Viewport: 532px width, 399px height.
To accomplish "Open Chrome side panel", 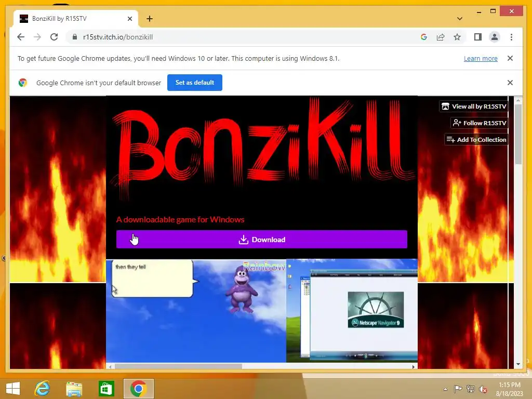I will tap(478, 37).
